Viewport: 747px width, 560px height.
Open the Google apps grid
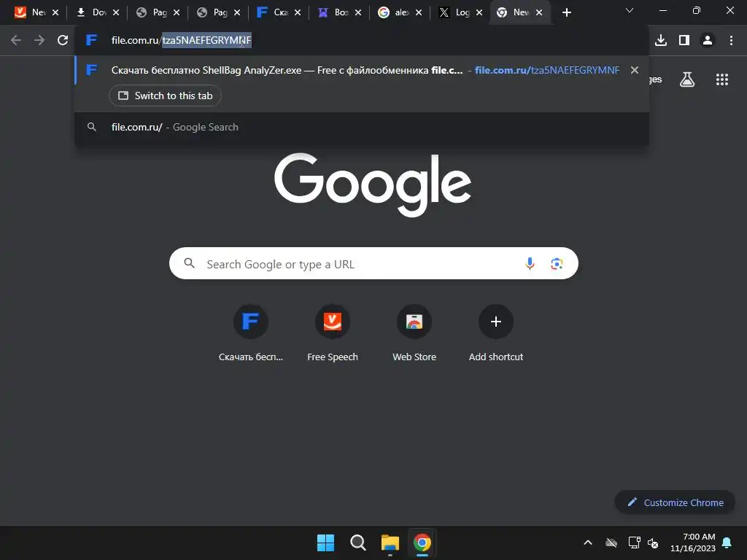point(722,79)
